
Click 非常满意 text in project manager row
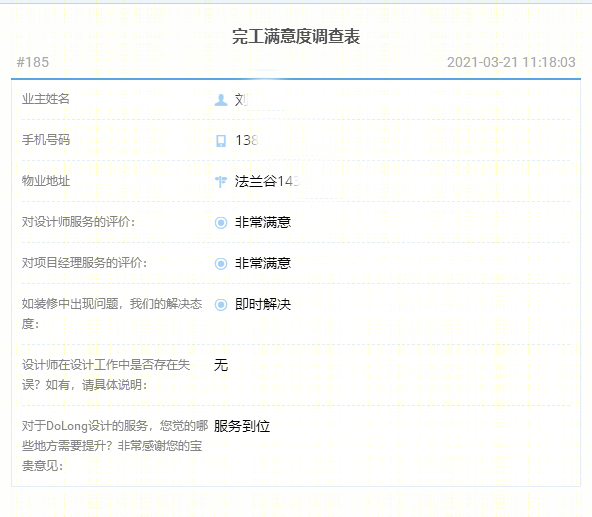[263, 263]
